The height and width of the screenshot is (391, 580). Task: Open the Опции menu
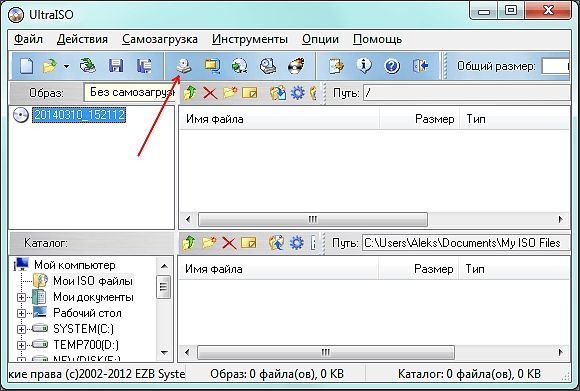320,39
